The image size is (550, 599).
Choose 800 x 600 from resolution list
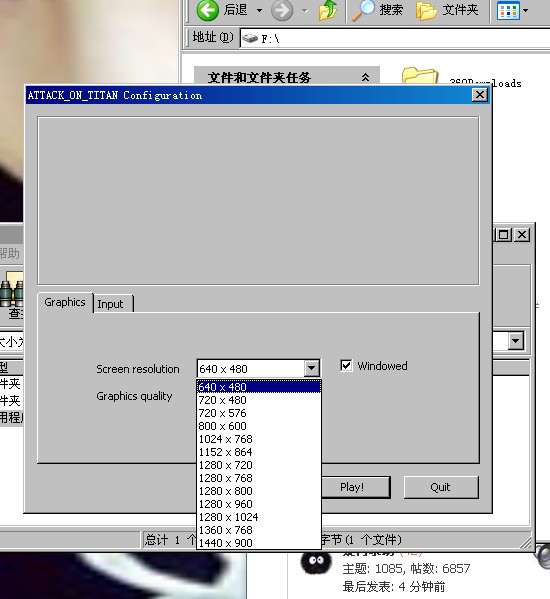[x=259, y=426]
